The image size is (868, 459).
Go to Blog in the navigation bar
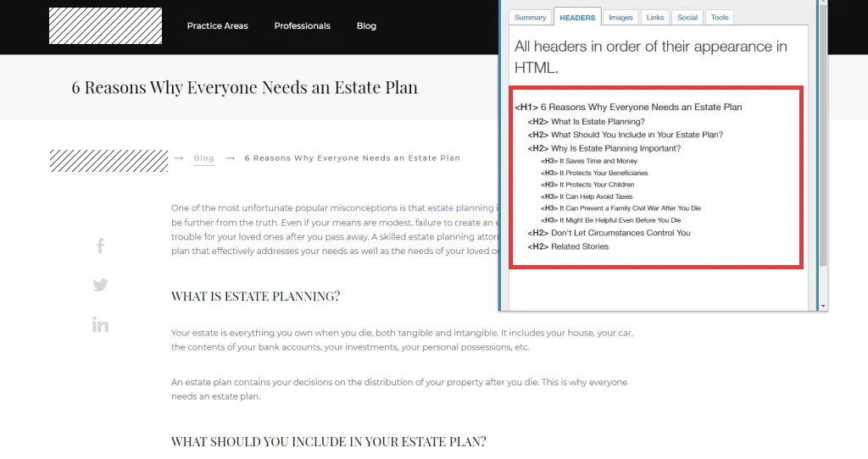(x=366, y=26)
